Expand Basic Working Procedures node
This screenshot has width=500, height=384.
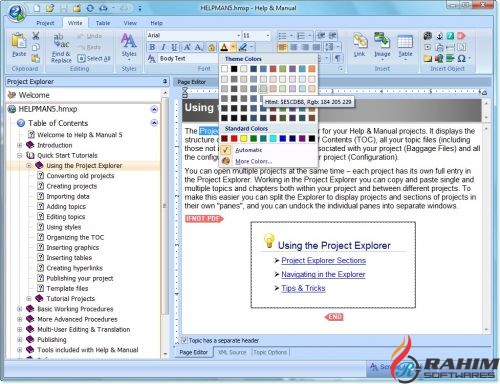[x=20, y=309]
